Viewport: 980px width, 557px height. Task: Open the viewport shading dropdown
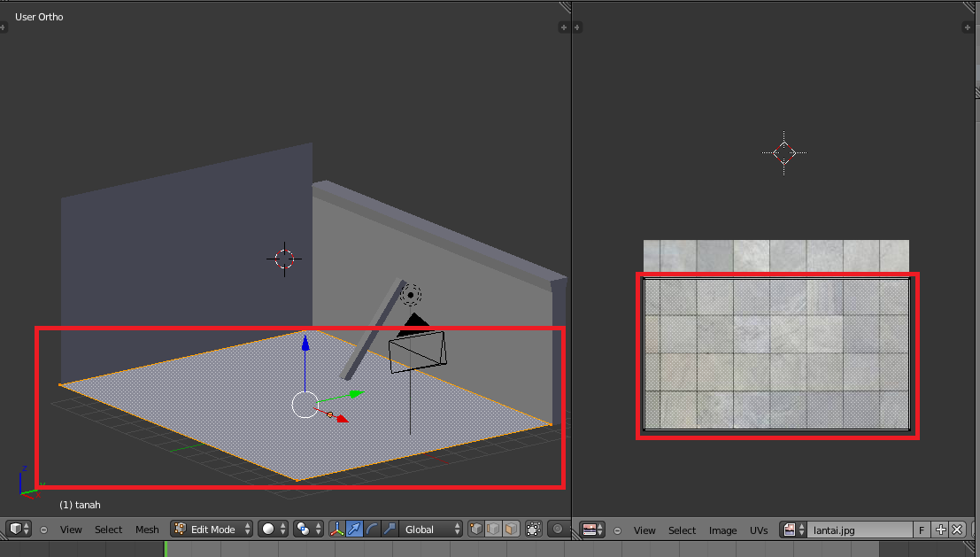tap(274, 529)
